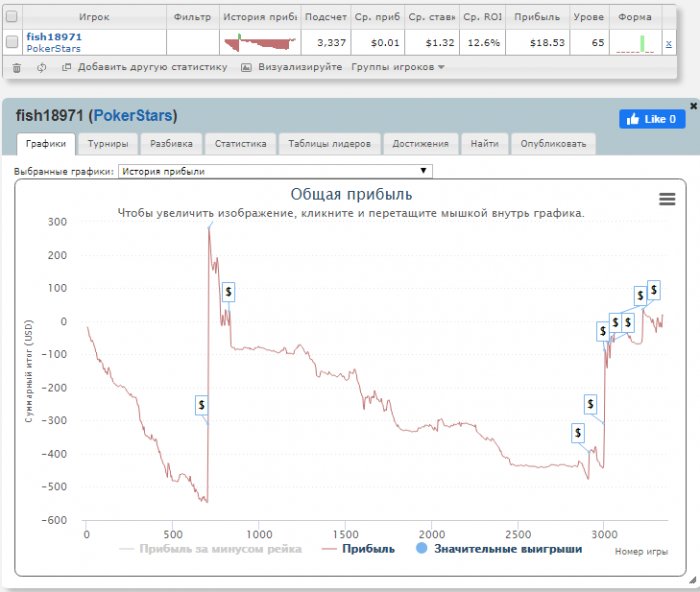
Task: Close the fish18971 panel with the X
Action: (693, 106)
